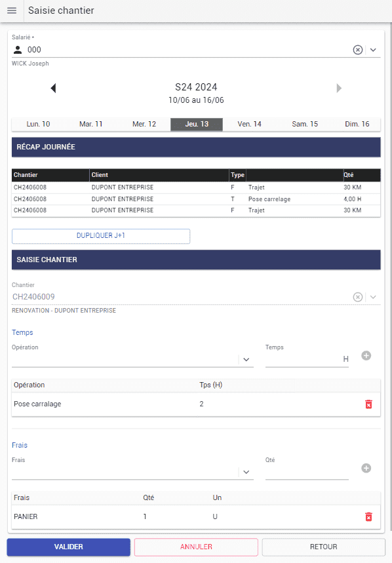Switch to the Ven. 14 day tab
Viewport: 392px width, 563px height.
point(250,124)
